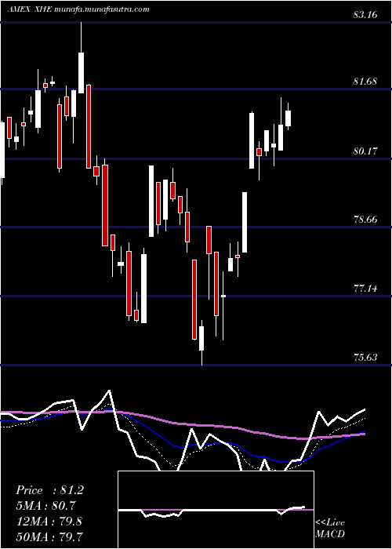Click the 83.16 price axis label
This screenshot has height=549, width=392.
pos(365,15)
